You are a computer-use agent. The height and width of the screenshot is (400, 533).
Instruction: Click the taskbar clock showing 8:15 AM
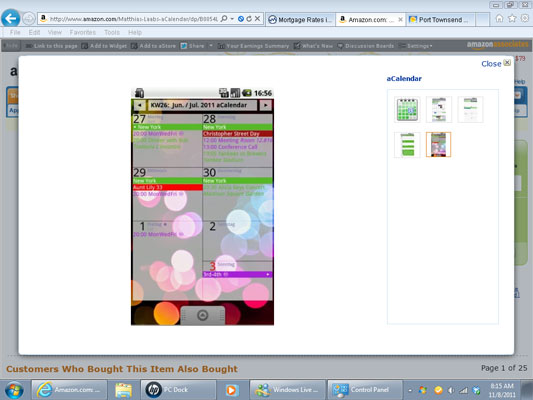click(502, 390)
